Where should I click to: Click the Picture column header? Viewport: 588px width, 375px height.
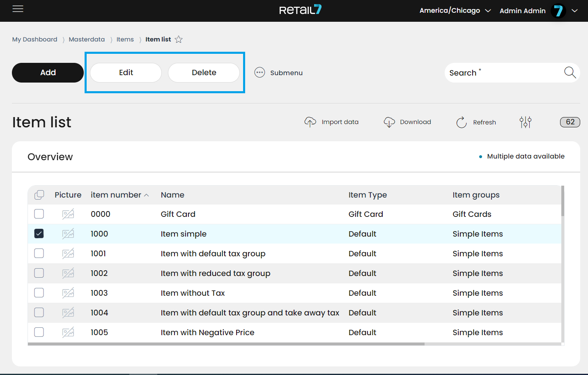(68, 195)
